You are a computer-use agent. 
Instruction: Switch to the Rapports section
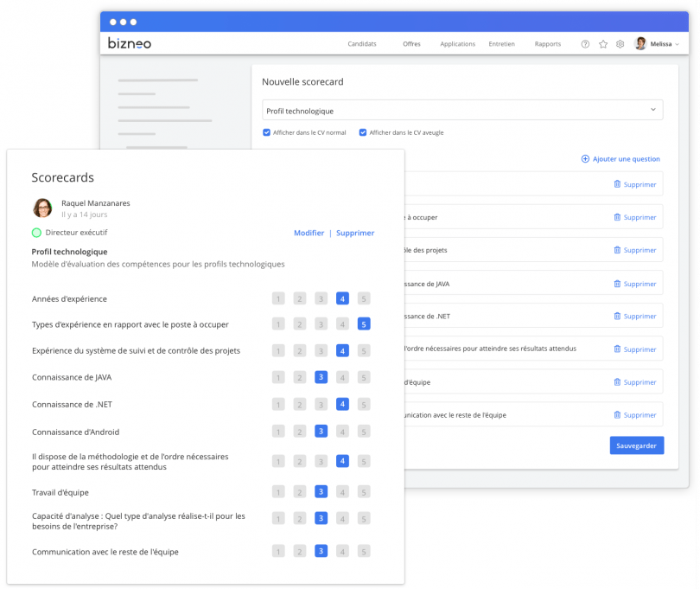point(547,43)
